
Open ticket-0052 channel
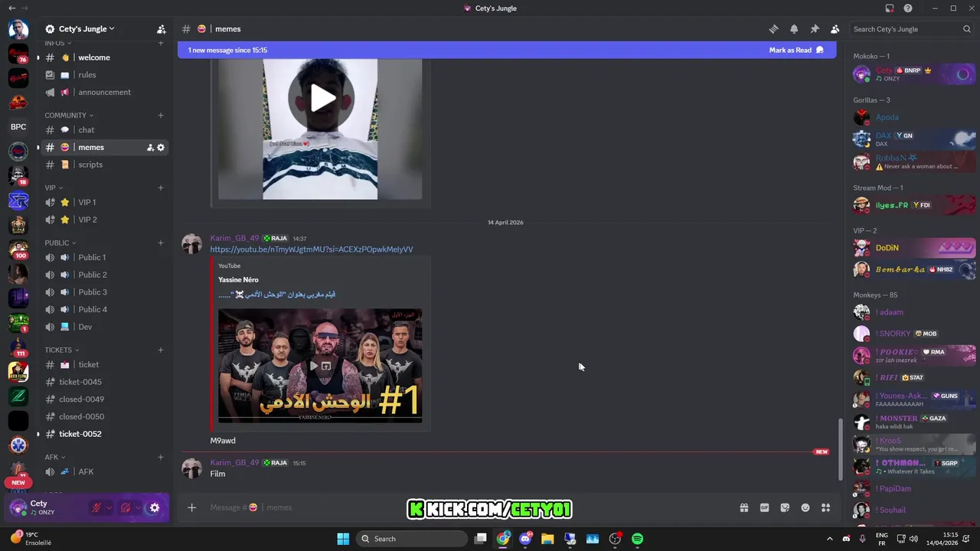[x=105, y=434]
